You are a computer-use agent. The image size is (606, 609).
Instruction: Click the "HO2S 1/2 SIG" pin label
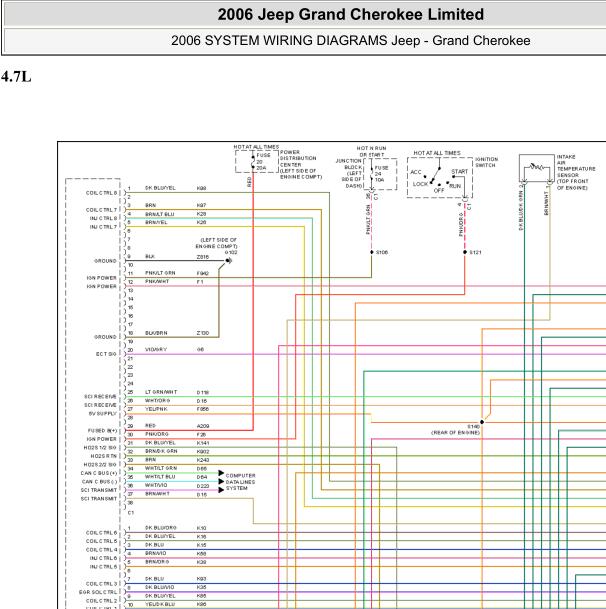[x=100, y=448]
